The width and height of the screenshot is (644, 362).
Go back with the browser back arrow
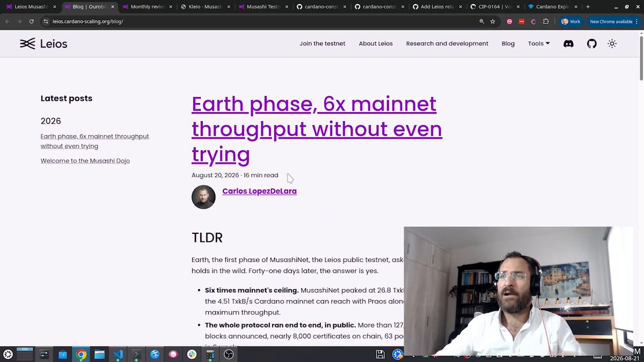(8, 21)
